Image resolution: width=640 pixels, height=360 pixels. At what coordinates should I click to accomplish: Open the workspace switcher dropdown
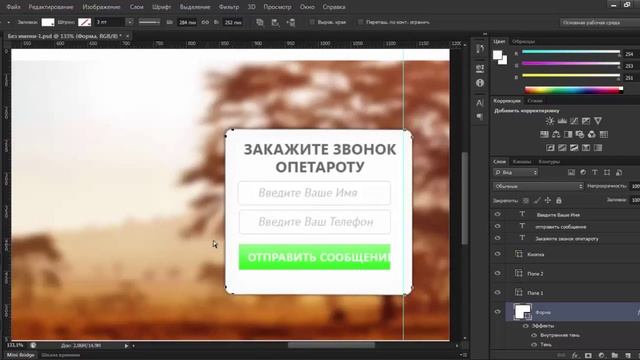[x=599, y=22]
